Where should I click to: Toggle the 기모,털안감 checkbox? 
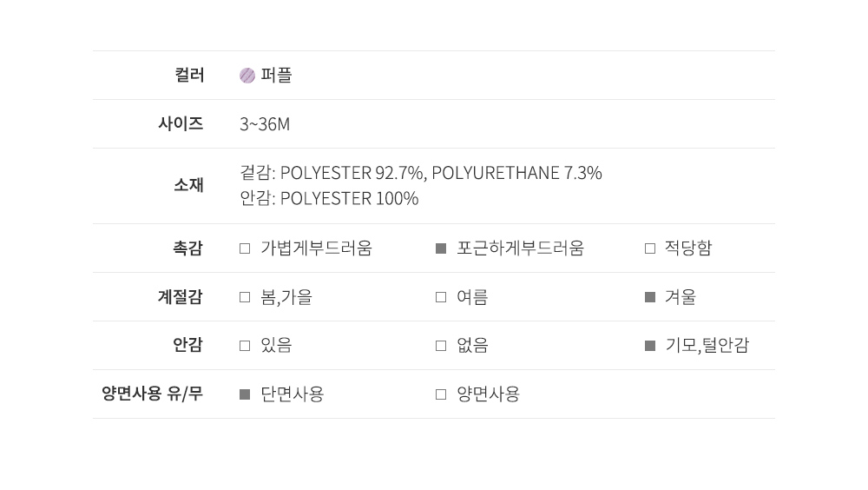(x=650, y=346)
